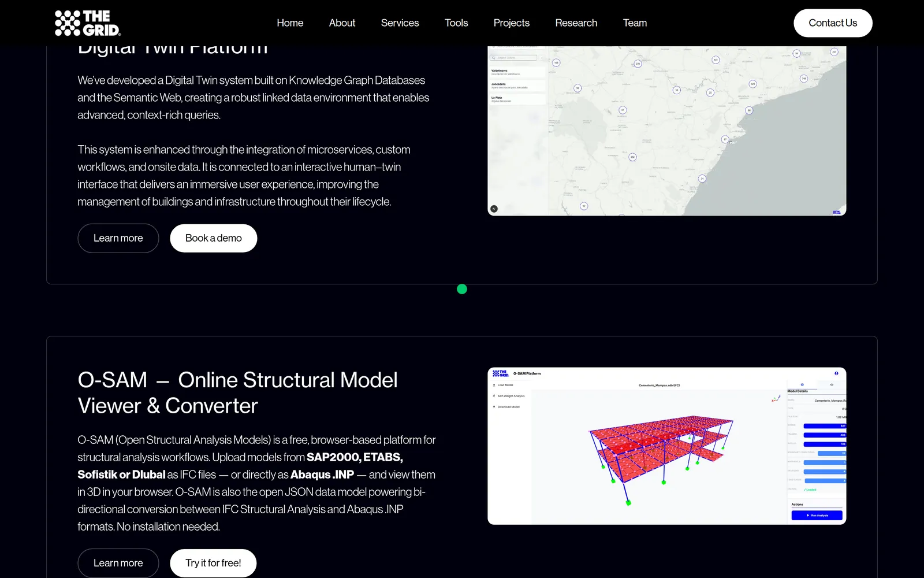Screen dimensions: 924x578
Task: Click the Try it for free! button
Action: [213, 563]
